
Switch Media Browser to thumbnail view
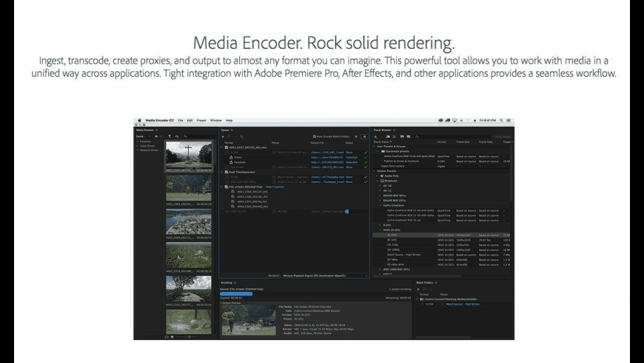[172, 336]
